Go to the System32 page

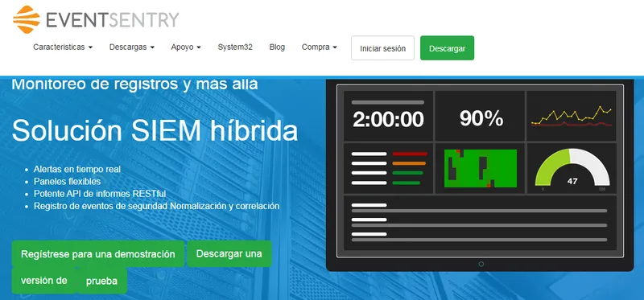[235, 47]
